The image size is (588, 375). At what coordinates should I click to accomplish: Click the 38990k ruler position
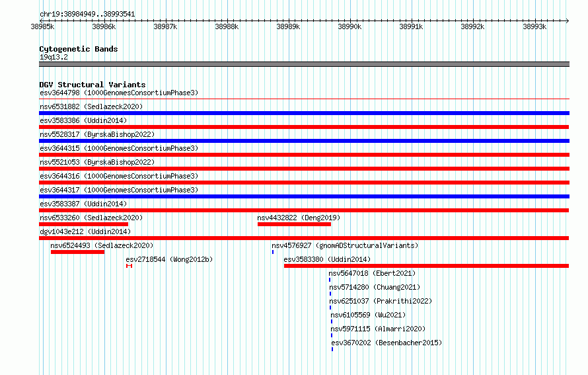click(x=350, y=26)
